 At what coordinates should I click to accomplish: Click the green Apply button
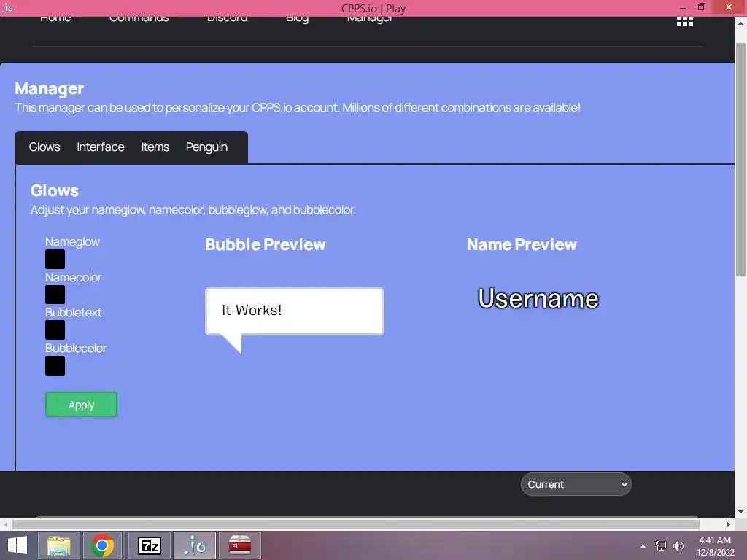coord(81,404)
